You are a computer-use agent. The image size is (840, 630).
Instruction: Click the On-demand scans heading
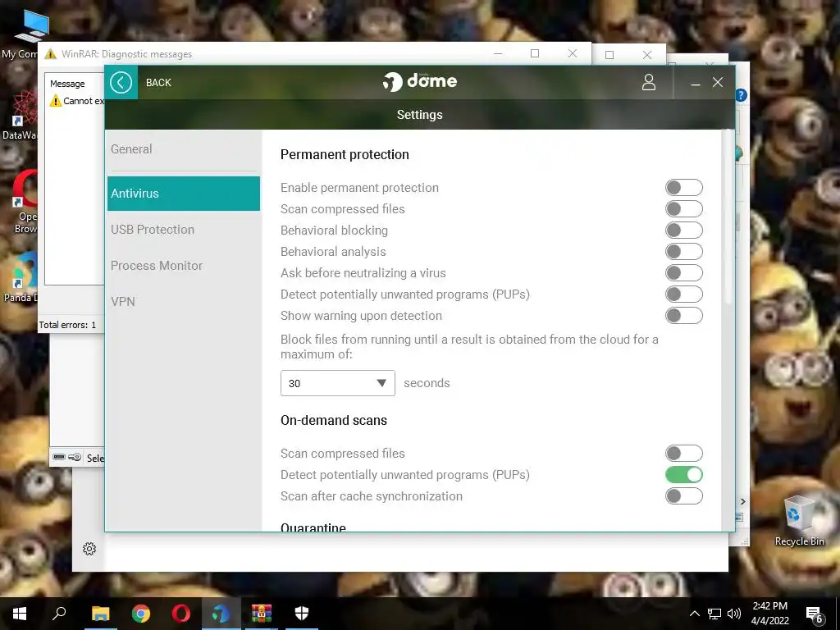coord(333,420)
